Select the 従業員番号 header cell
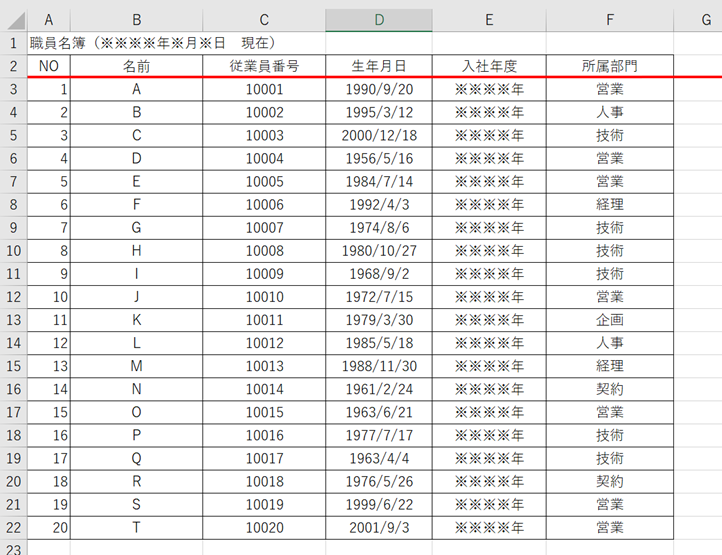 [x=264, y=66]
